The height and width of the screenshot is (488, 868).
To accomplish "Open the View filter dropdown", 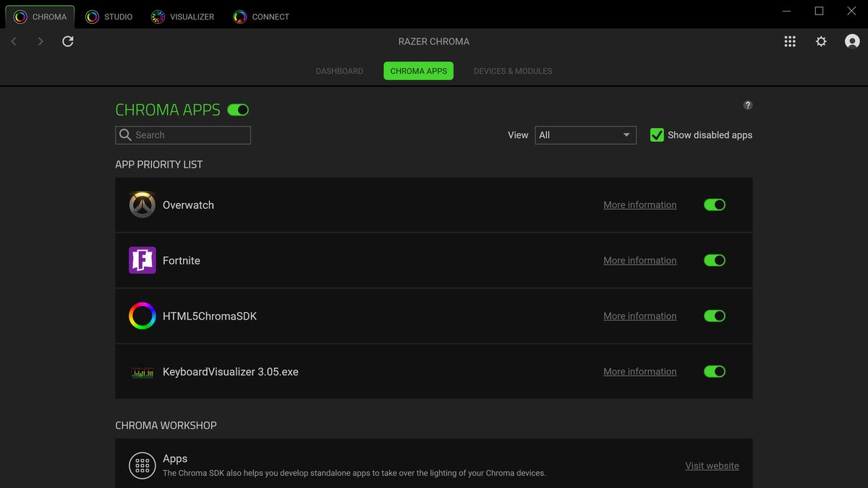I will tap(585, 135).
